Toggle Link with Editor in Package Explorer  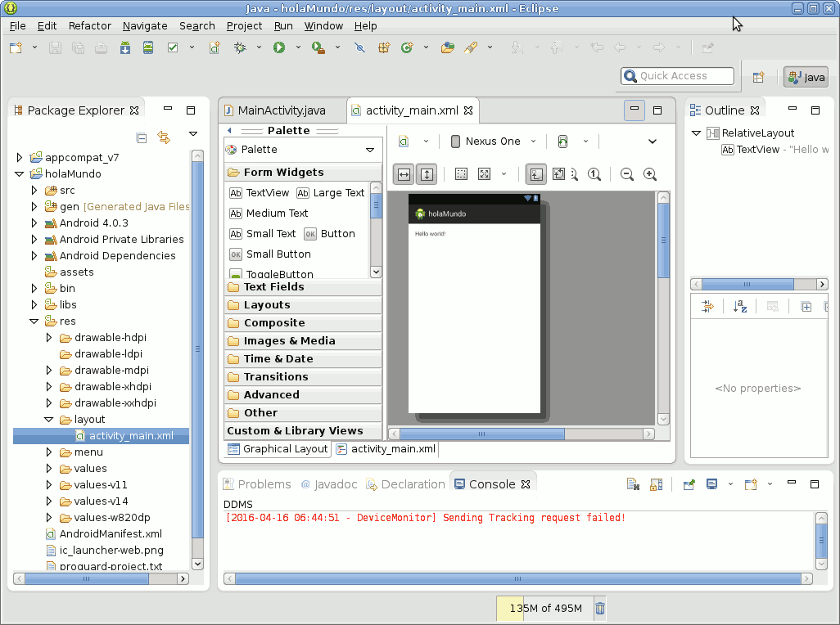click(164, 138)
